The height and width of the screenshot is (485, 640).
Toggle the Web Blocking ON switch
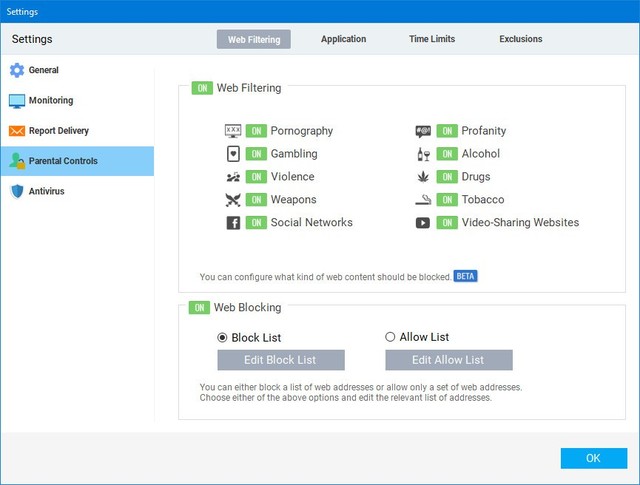tap(199, 307)
